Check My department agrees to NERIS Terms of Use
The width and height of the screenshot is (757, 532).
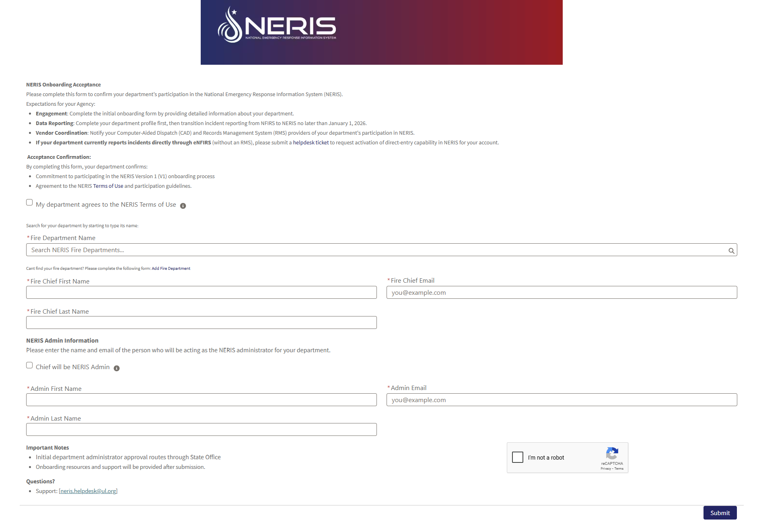pyautogui.click(x=29, y=202)
